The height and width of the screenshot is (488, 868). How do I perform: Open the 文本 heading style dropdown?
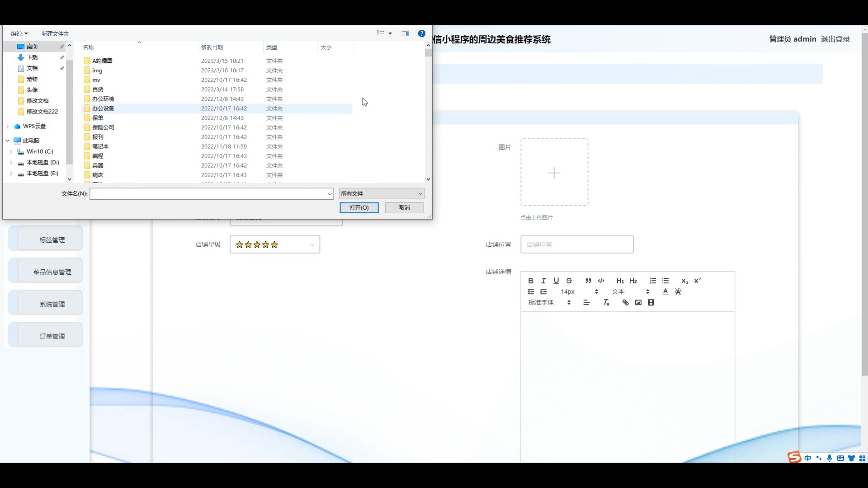click(630, 291)
